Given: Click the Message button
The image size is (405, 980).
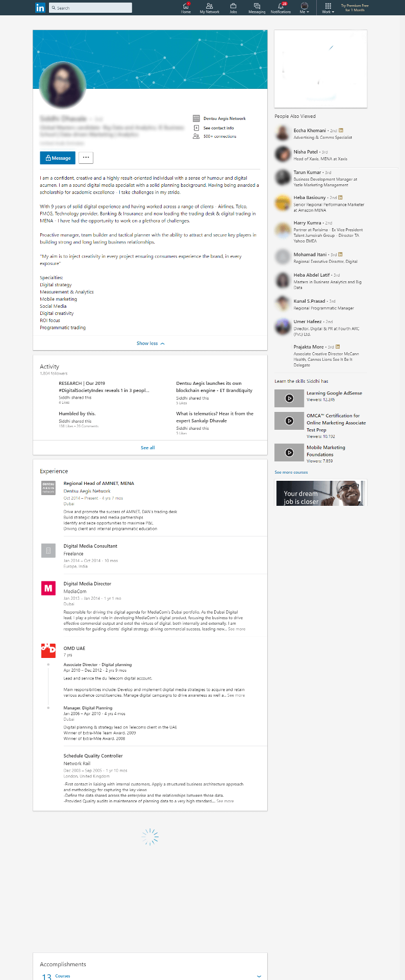Looking at the screenshot, I should coord(58,158).
